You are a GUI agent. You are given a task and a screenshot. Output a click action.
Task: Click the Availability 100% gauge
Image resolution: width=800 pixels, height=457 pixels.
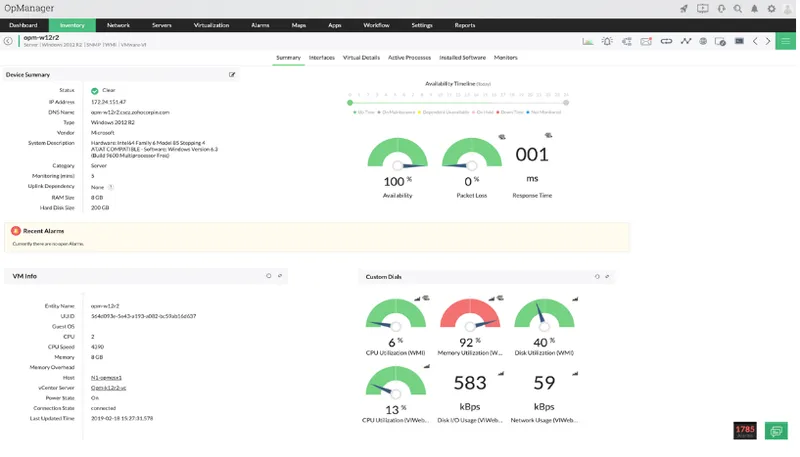coord(397,153)
